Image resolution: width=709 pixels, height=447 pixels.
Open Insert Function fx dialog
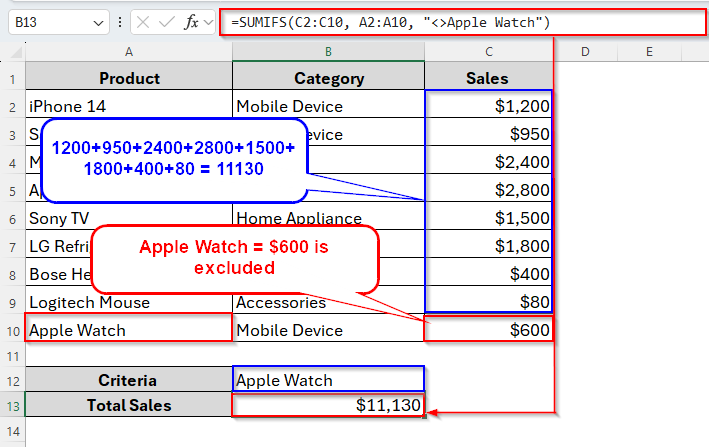pos(191,22)
